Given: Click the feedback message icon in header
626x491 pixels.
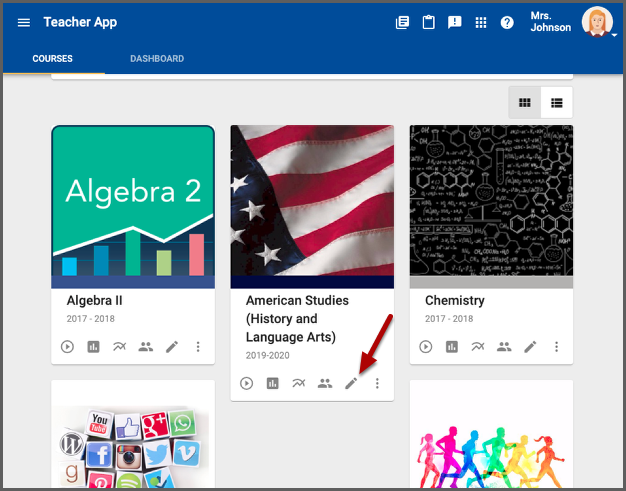Looking at the screenshot, I should [455, 23].
